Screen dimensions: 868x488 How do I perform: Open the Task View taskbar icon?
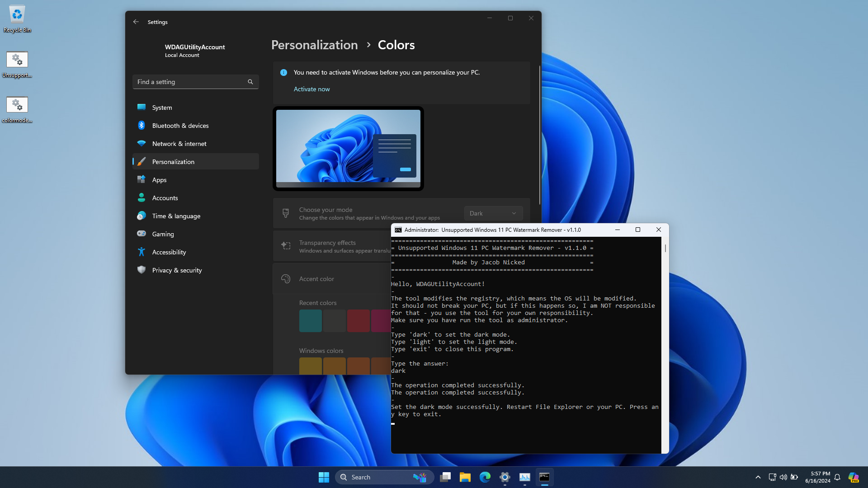click(445, 477)
